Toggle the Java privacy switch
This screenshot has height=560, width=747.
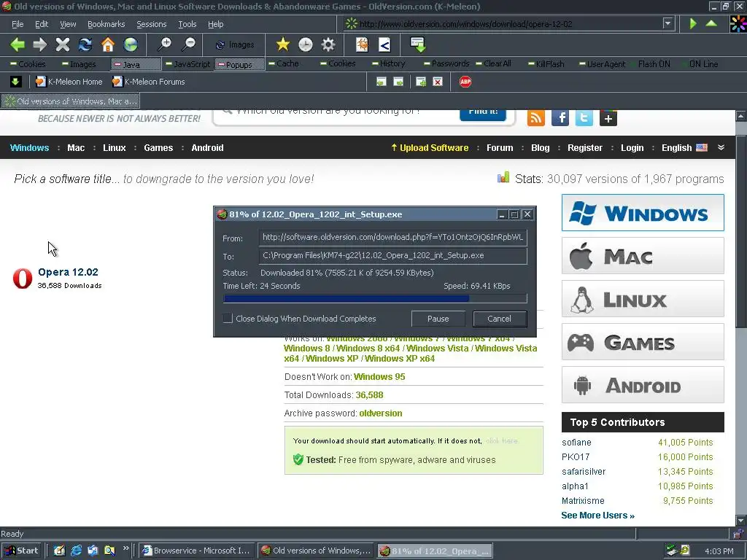point(136,64)
